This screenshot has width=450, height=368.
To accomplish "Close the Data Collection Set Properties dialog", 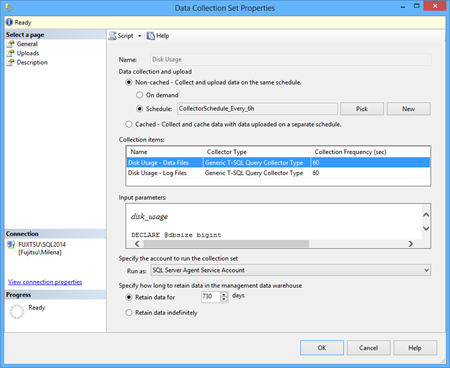I will coord(435,6).
